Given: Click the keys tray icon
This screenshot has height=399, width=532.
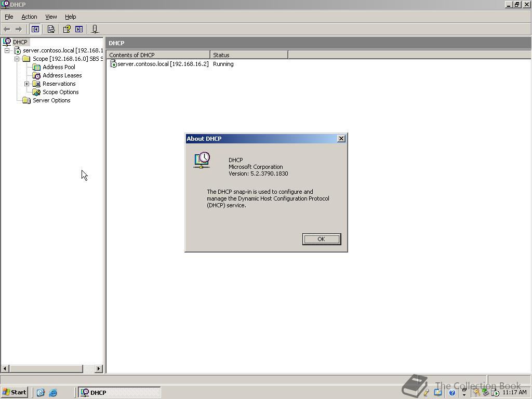Looking at the screenshot, I should point(477,393).
